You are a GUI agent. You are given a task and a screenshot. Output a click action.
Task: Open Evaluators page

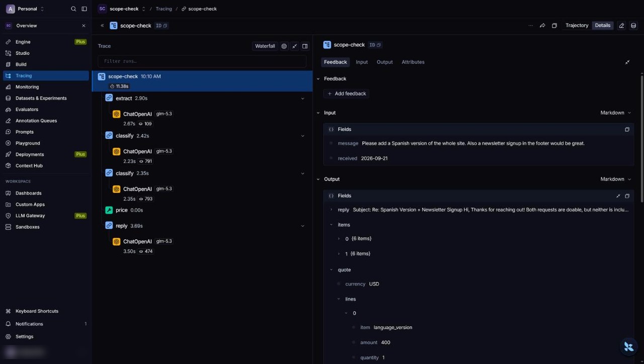pos(46,109)
